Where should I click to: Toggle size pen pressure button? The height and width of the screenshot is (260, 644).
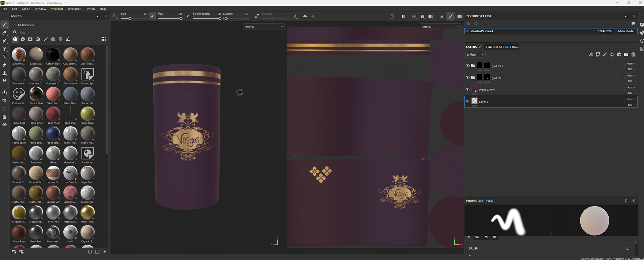[x=153, y=16]
